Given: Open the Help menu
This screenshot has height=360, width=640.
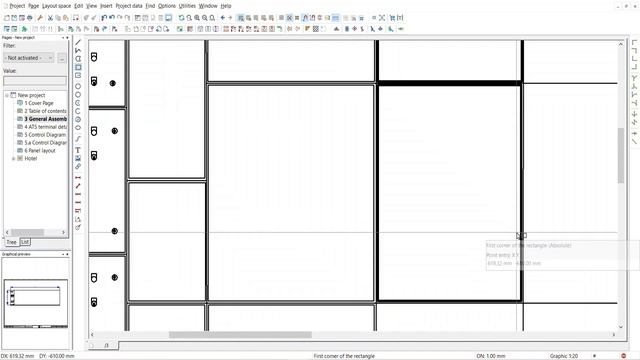Looking at the screenshot, I should coord(226,6).
